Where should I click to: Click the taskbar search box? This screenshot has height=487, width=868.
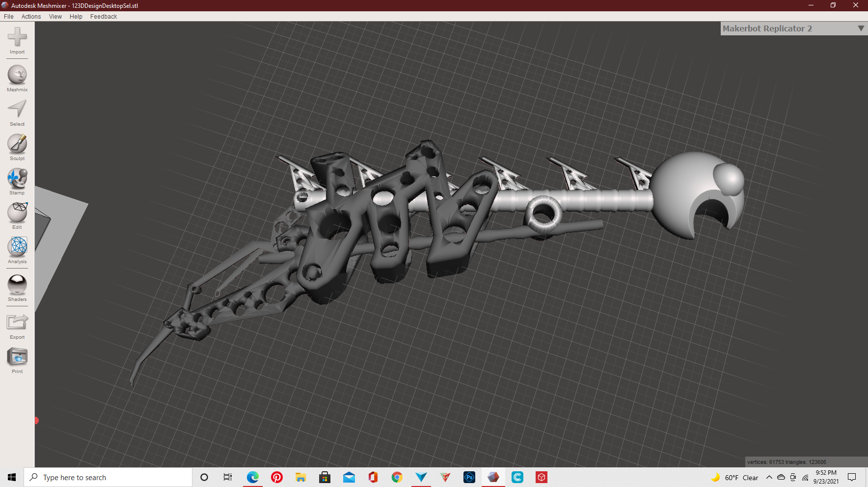(x=108, y=477)
